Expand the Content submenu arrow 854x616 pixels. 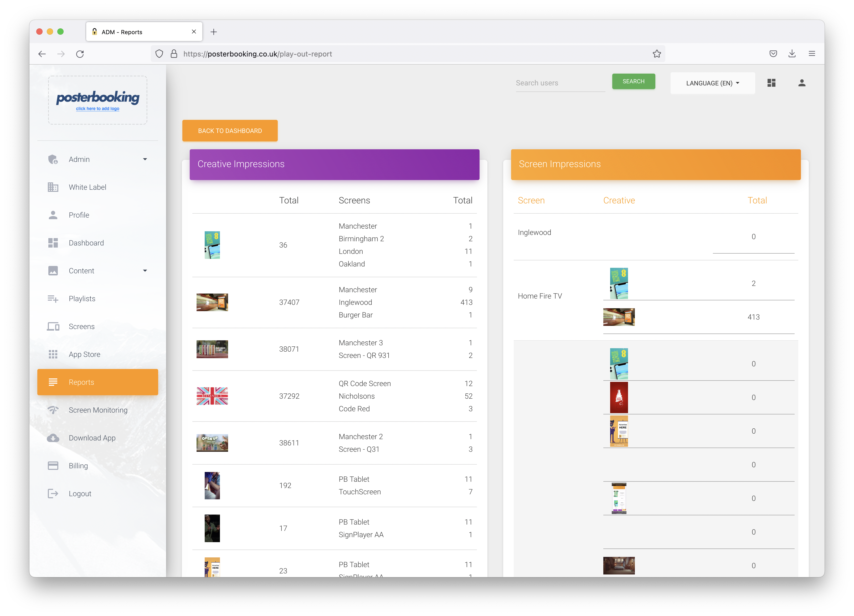point(145,271)
